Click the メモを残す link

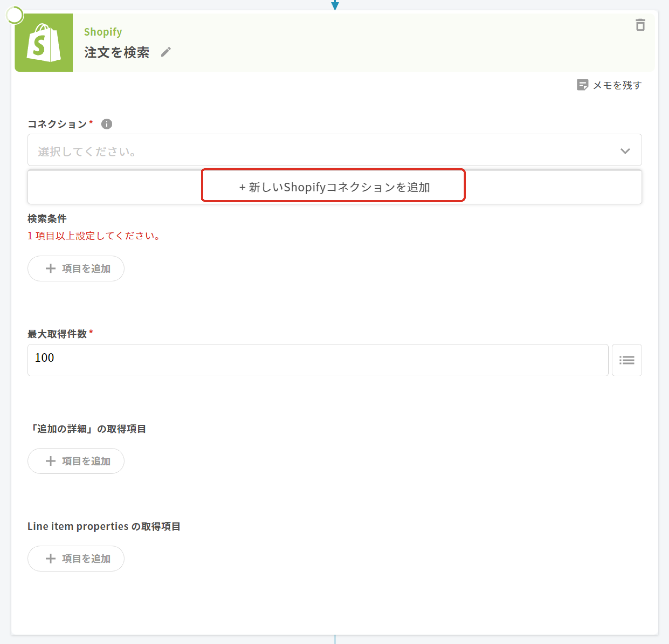(x=617, y=85)
